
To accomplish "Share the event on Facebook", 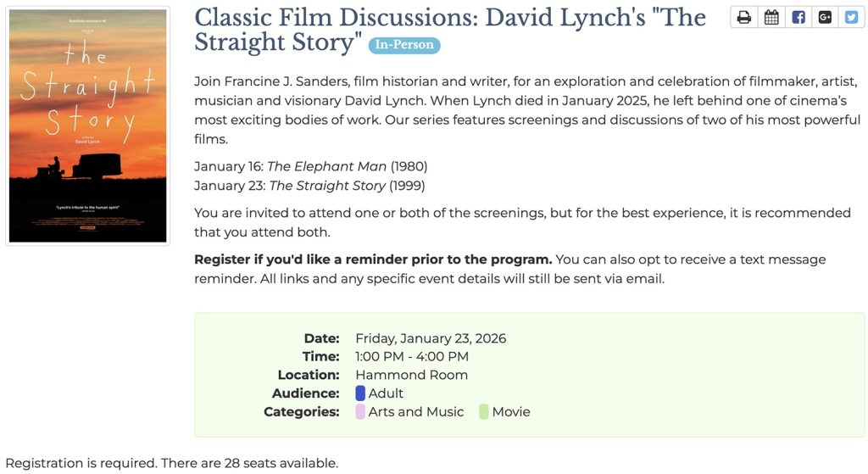I will click(798, 17).
